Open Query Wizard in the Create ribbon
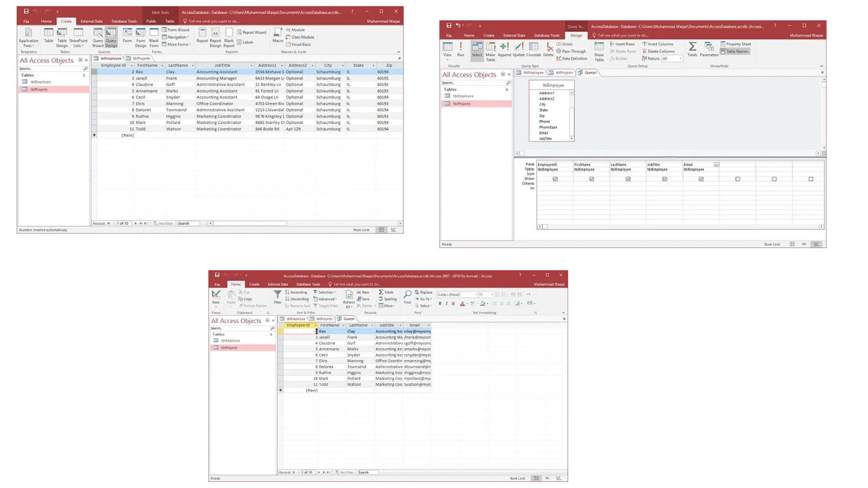The height and width of the screenshot is (488, 868). [x=98, y=38]
